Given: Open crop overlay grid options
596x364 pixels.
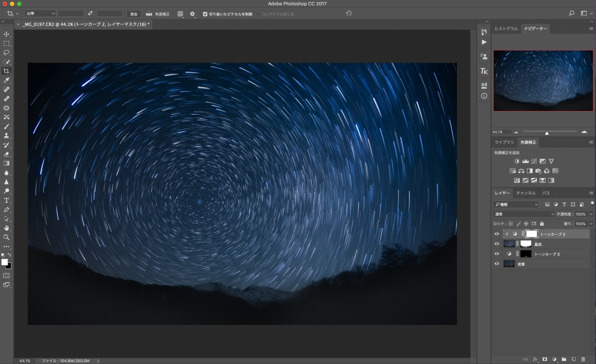Looking at the screenshot, I should coord(180,14).
